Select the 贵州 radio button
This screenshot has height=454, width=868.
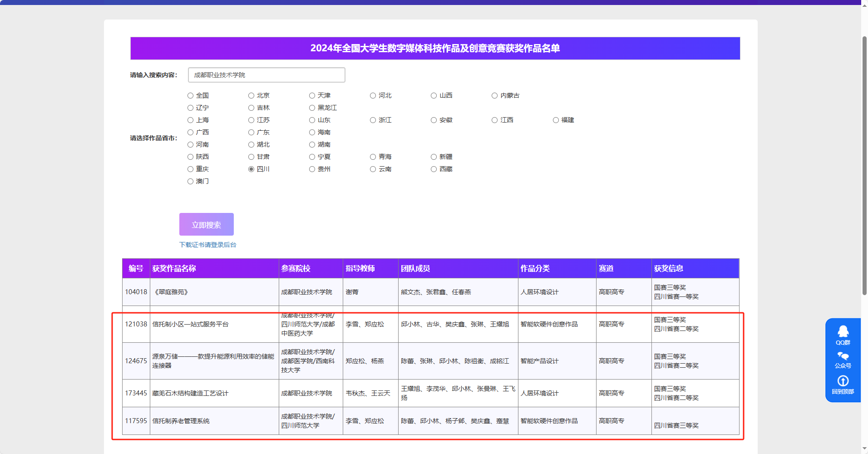(x=312, y=169)
